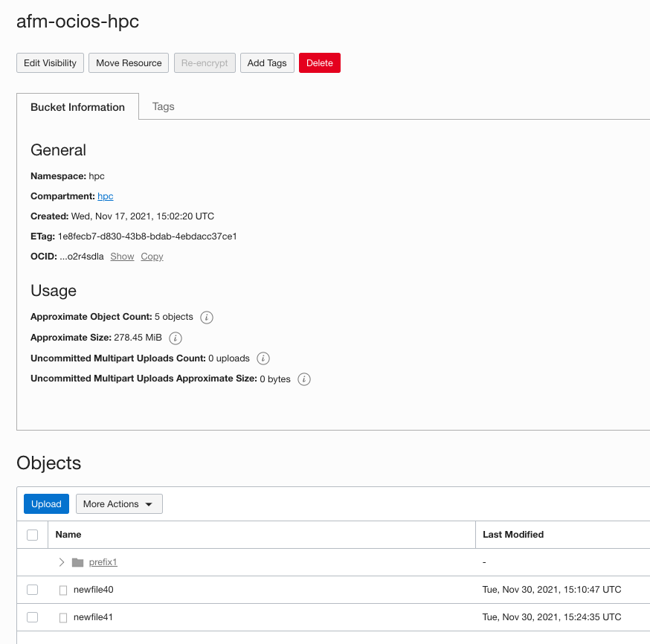Show the full bucket OCID
Viewport: 650px width, 644px height.
[121, 256]
